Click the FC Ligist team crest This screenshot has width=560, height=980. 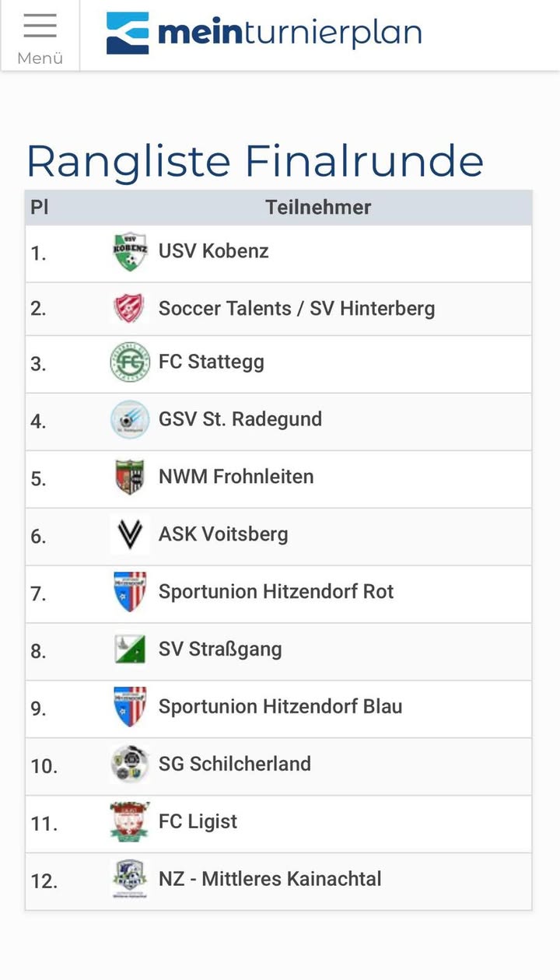point(130,822)
